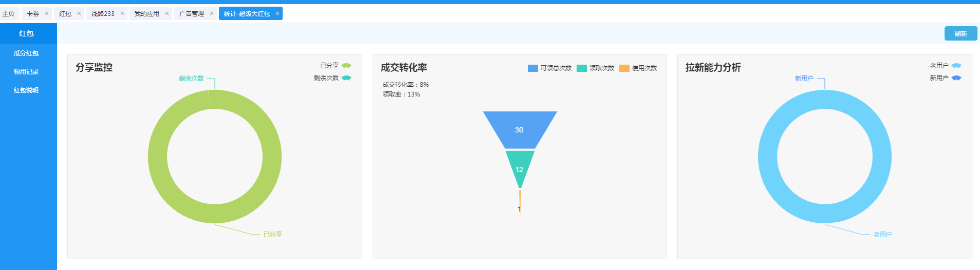Toggle 剩余次数 series in the legend
Screen dimensions: 980x270
click(x=332, y=78)
